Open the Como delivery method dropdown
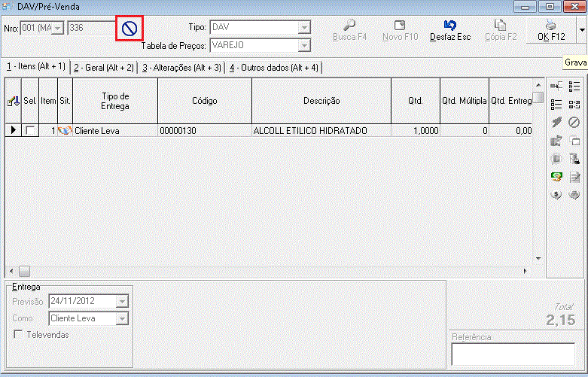This screenshot has height=377, width=588. pyautogui.click(x=122, y=318)
